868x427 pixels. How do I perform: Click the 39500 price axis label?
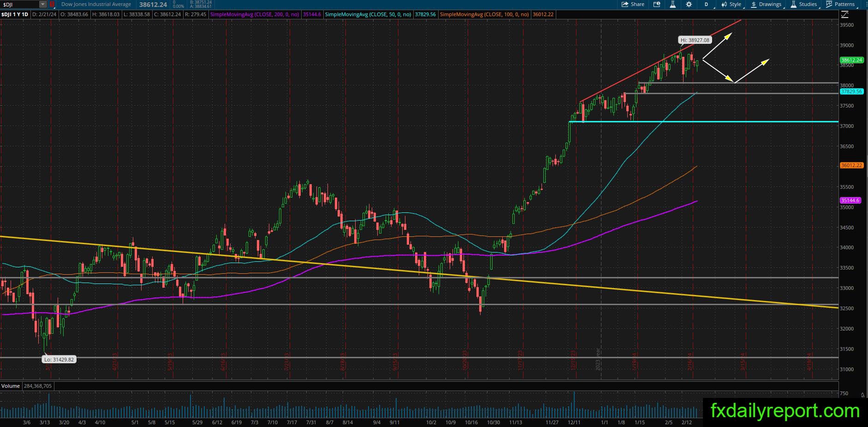point(847,25)
